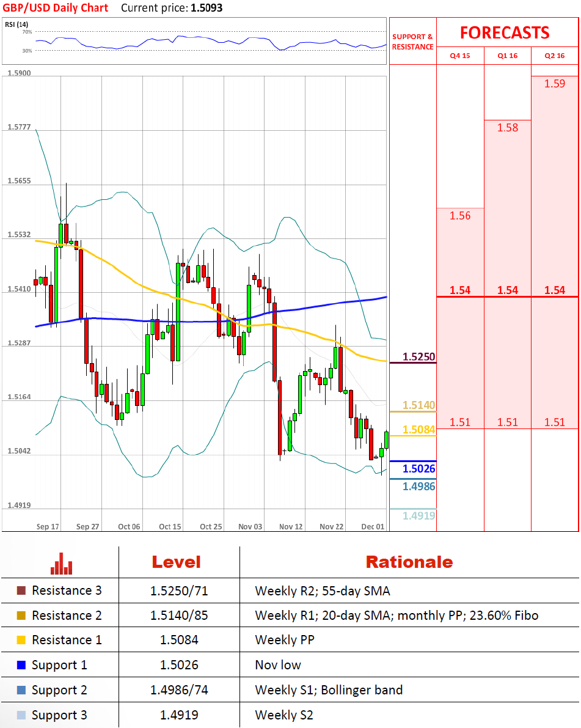Viewport: 581px width, 728px height.
Task: Select the 'Support 1' row label
Action: (x=59, y=665)
